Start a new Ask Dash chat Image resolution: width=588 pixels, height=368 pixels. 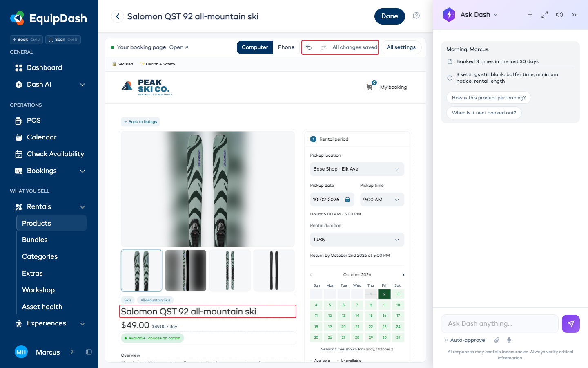530,15
